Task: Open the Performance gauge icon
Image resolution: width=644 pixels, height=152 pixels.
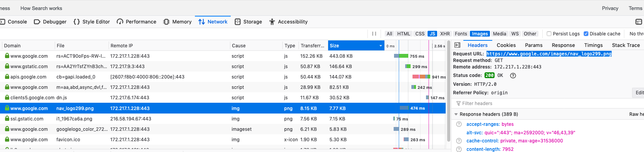Action: (x=120, y=22)
